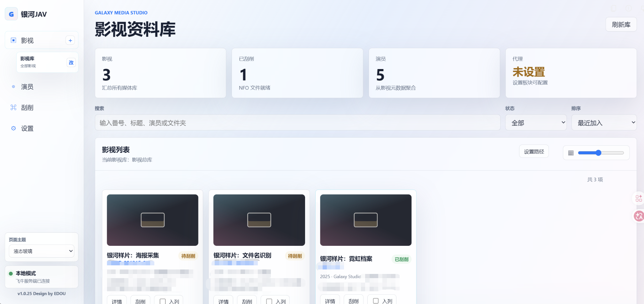
Task: Open the 演员 menu item
Action: point(42,87)
